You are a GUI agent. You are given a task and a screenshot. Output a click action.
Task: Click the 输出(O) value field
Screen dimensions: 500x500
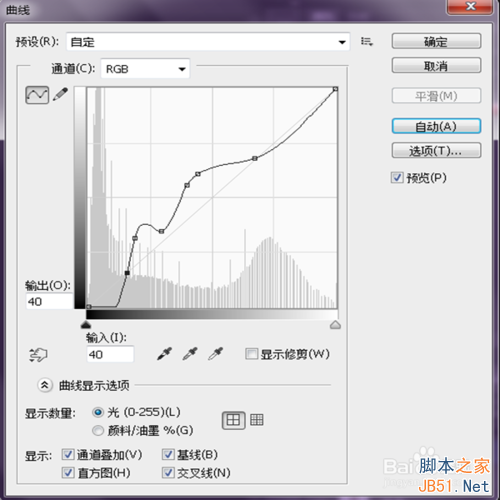coord(49,302)
